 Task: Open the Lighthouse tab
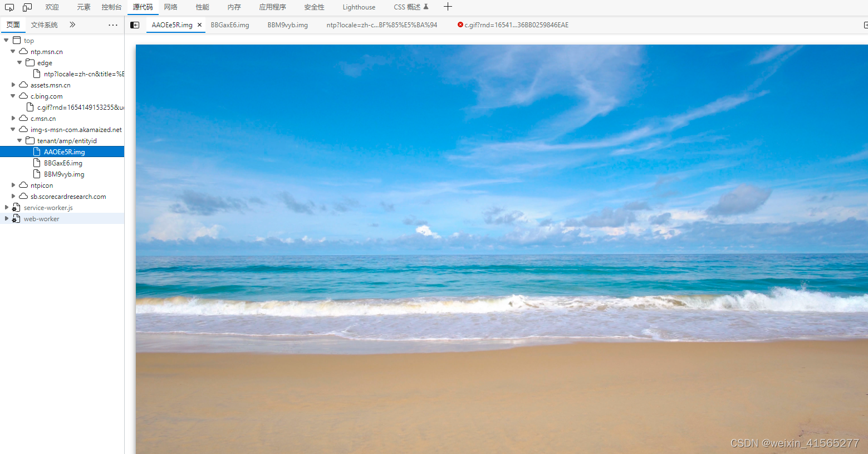point(359,7)
